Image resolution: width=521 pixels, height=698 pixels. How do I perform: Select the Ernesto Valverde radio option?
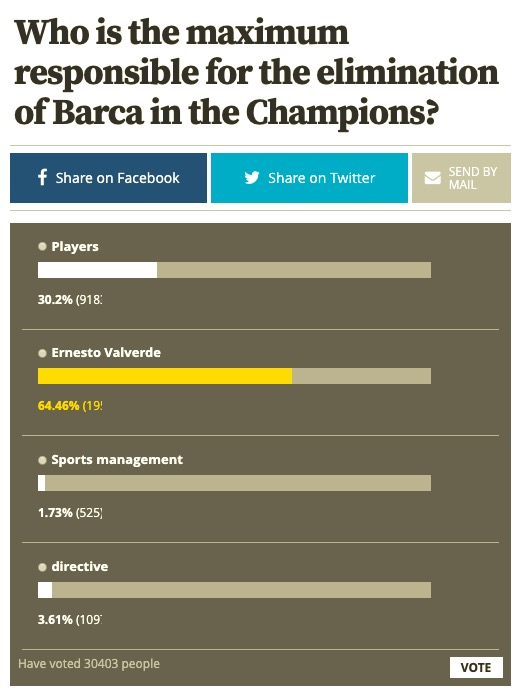[42, 353]
